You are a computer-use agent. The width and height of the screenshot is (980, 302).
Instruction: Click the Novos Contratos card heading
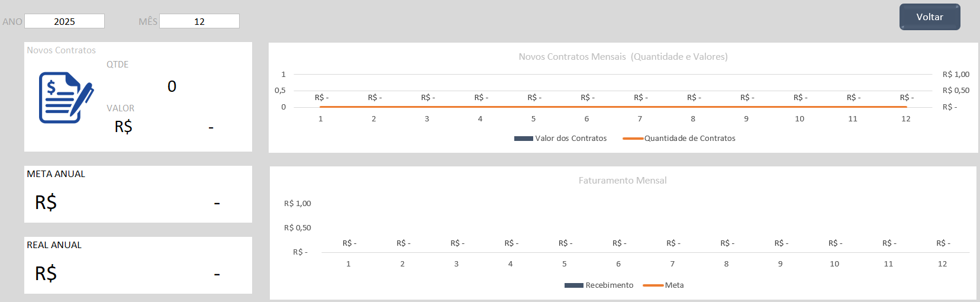(x=61, y=50)
